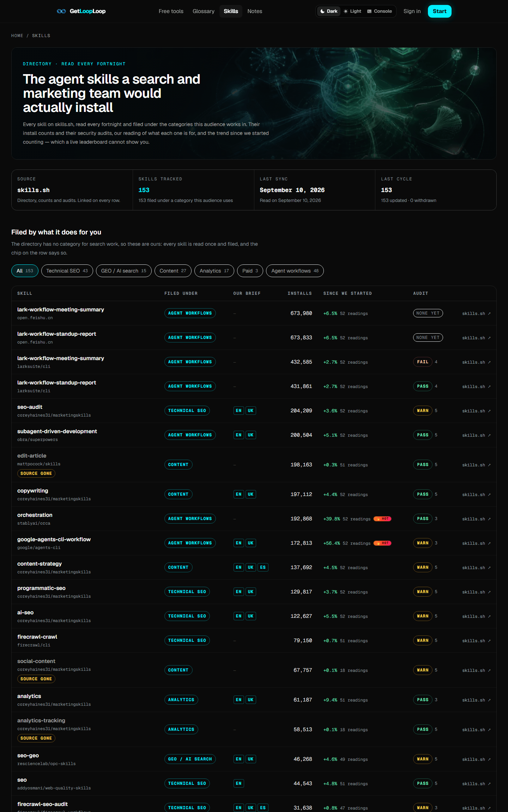Image resolution: width=508 pixels, height=812 pixels.
Task: Click SOURCE GONE badge under social-content
Action: pos(36,679)
